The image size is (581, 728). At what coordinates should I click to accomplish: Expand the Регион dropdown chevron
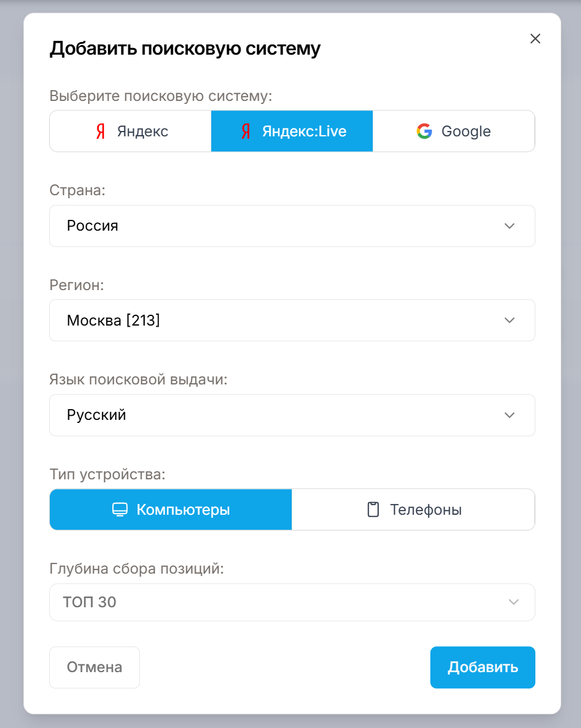tap(510, 320)
